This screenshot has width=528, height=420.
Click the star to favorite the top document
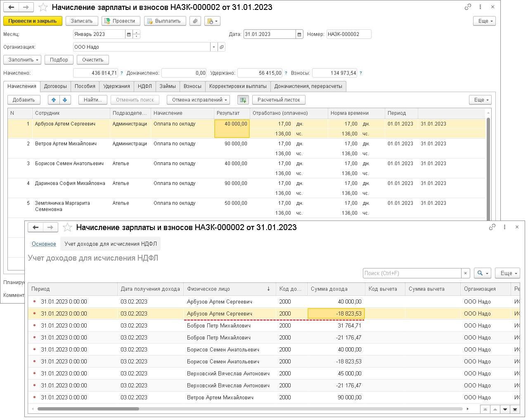tap(43, 7)
